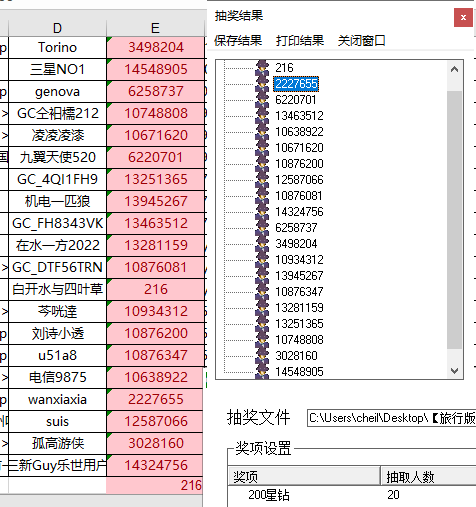Viewport: 476px width, 507px height.
Task: Click the GC全相檽212 cell
Action: tap(57, 113)
